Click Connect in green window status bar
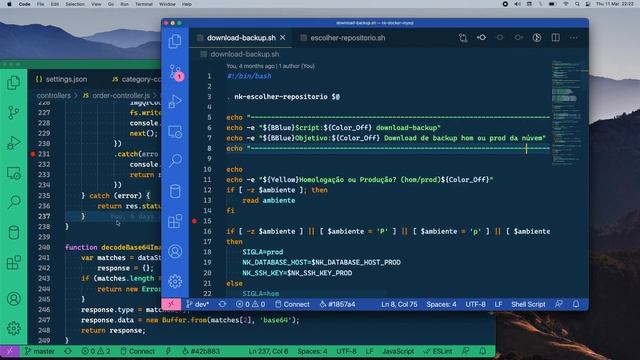640x360 pixels. tap(138, 351)
